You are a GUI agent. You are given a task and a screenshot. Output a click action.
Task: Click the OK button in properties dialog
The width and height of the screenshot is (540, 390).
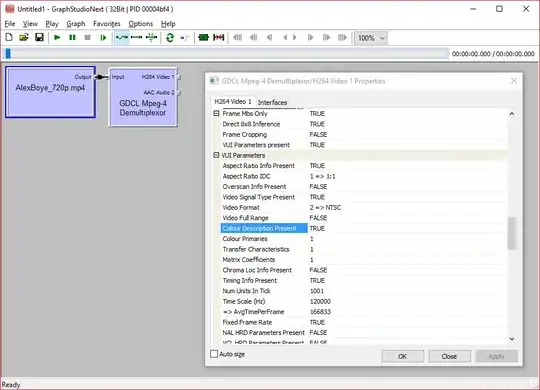point(403,356)
